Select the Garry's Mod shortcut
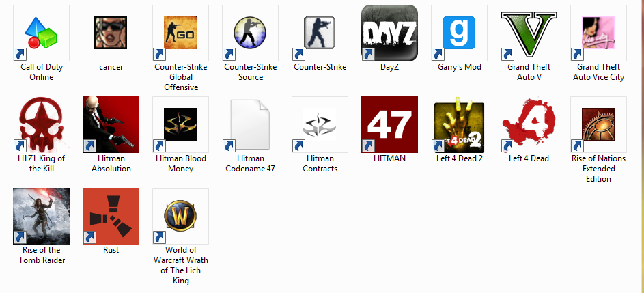The width and height of the screenshot is (644, 293). point(459,33)
